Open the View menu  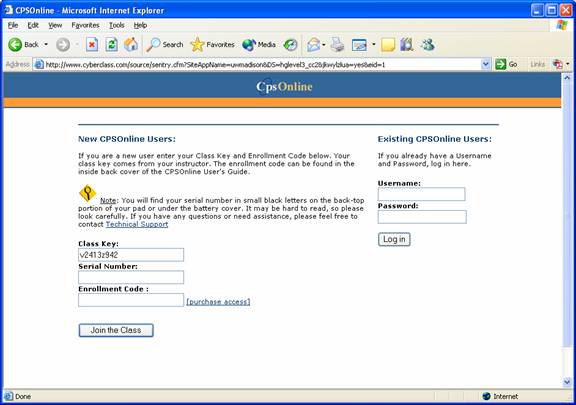55,25
